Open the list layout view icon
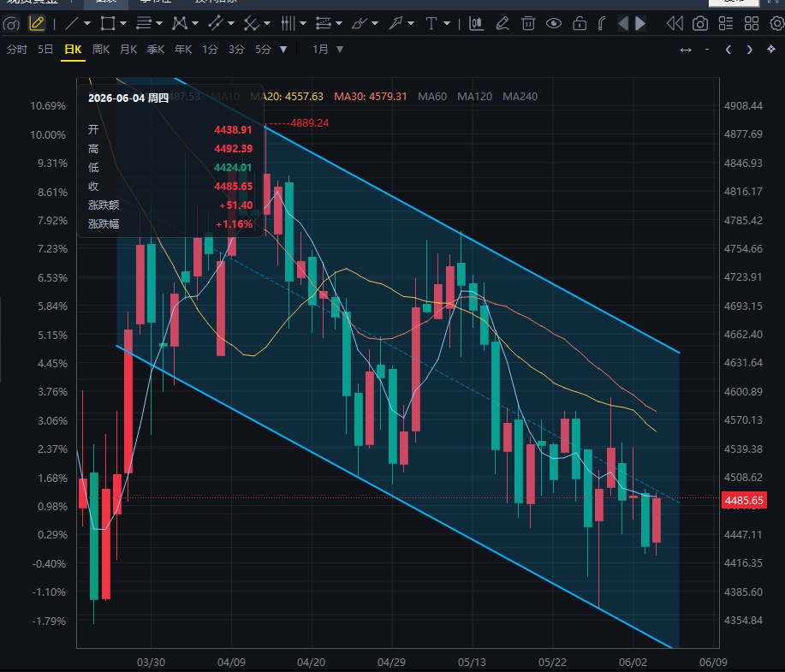The height and width of the screenshot is (672, 785). tap(725, 23)
